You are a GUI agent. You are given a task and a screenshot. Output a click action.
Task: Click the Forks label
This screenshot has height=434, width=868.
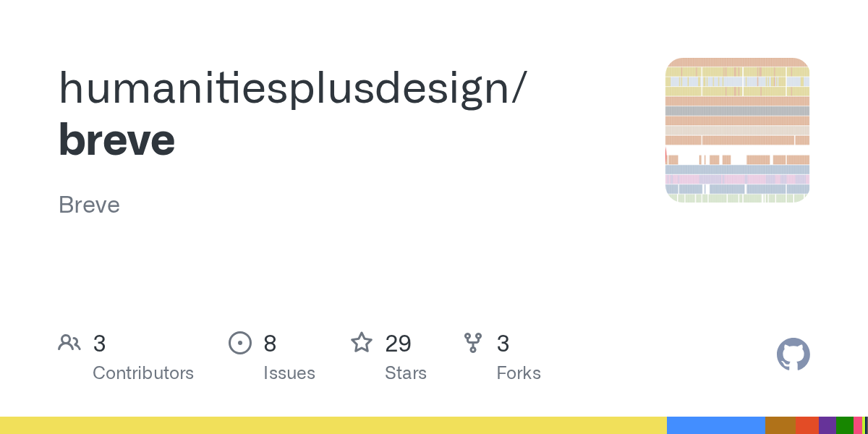pyautogui.click(x=519, y=373)
